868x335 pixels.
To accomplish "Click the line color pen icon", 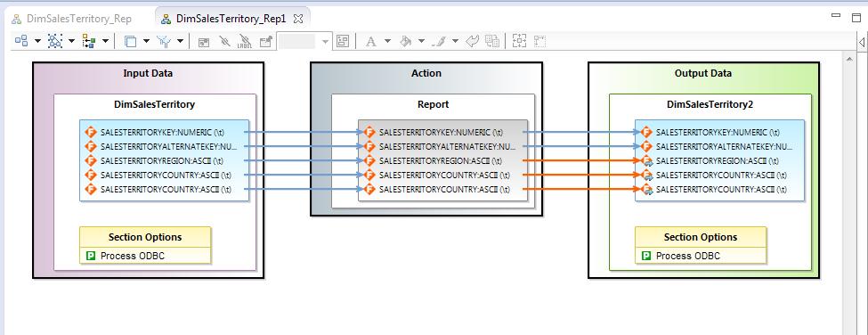I will click(438, 42).
